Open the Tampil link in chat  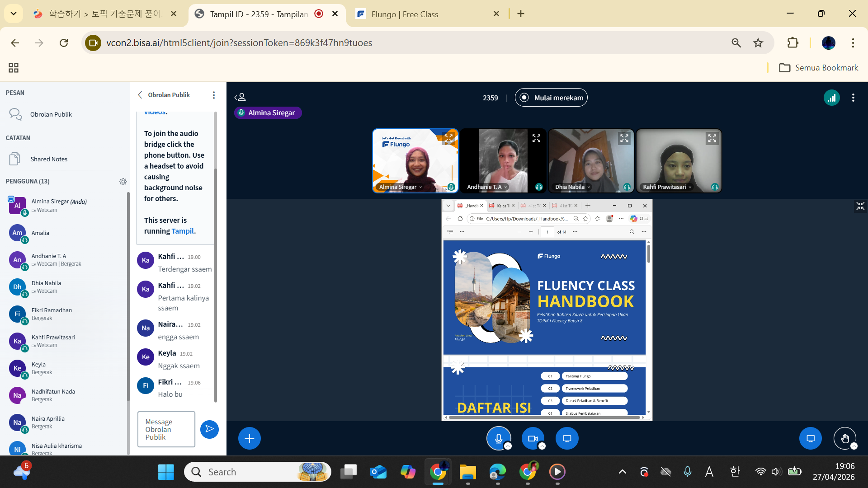183,231
